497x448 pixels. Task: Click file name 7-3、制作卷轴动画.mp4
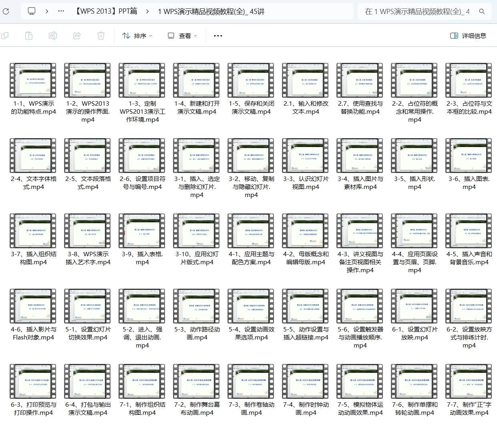pyautogui.click(x=251, y=408)
